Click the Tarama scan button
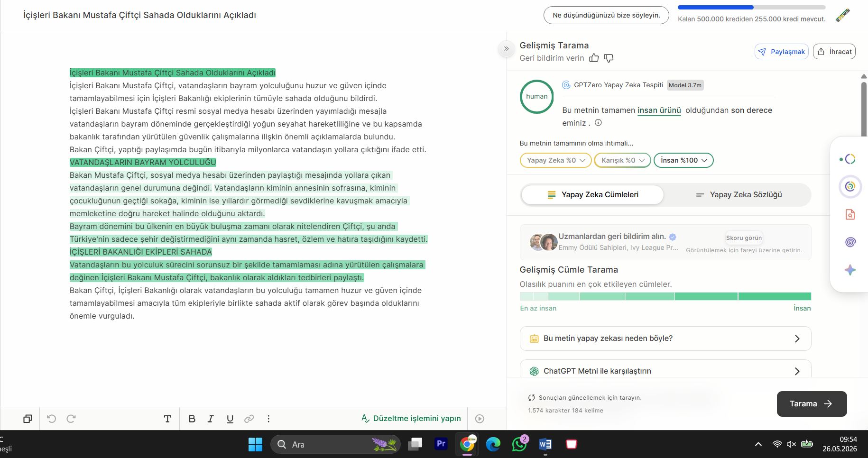 (812, 404)
